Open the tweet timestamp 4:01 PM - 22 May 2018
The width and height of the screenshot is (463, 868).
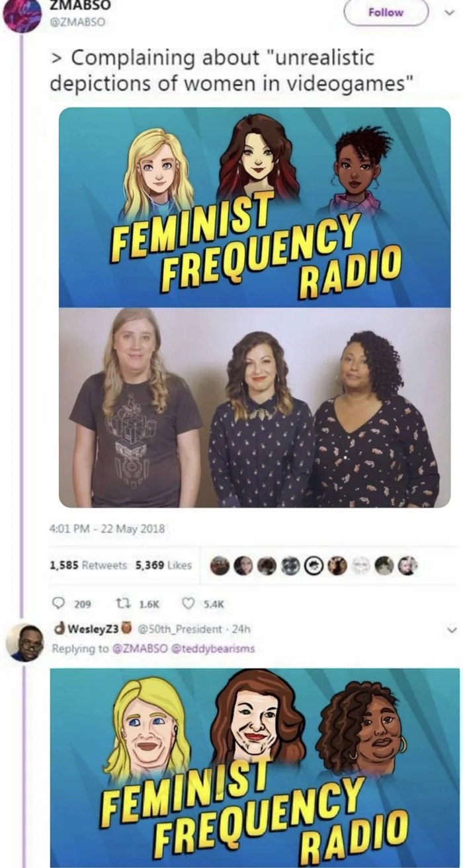(107, 529)
